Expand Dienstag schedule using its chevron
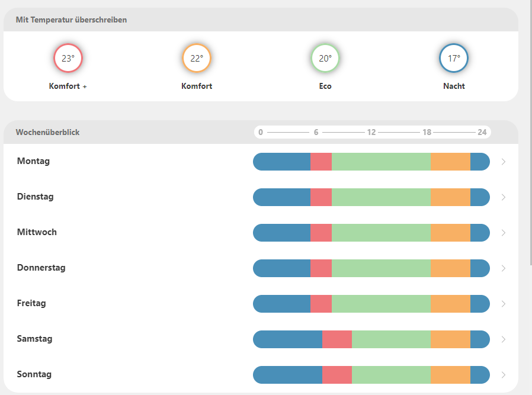 click(504, 197)
